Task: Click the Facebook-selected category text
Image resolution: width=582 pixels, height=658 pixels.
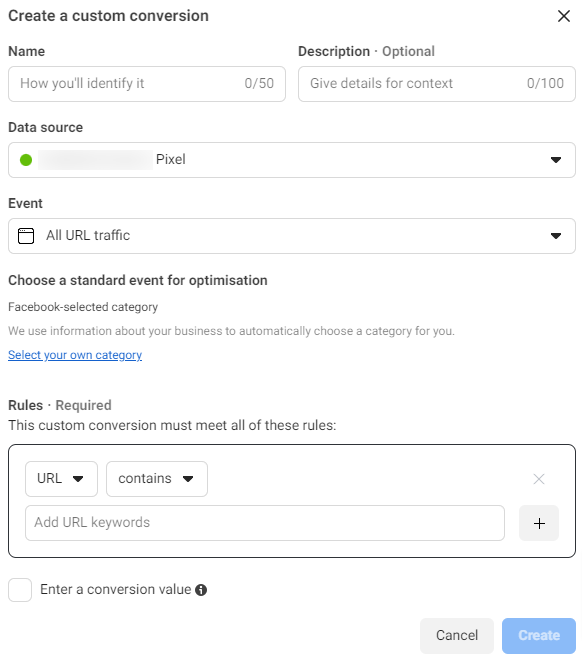Action: click(x=83, y=307)
